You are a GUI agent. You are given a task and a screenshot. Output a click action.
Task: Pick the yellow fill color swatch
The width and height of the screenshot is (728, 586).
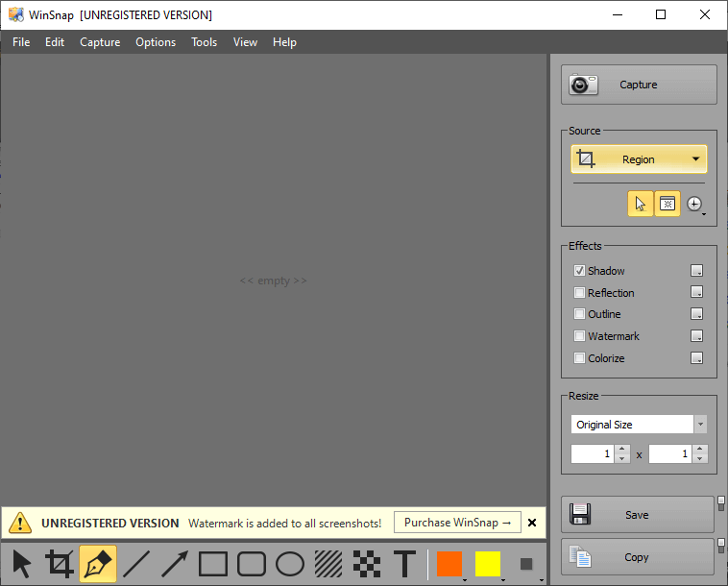click(488, 564)
